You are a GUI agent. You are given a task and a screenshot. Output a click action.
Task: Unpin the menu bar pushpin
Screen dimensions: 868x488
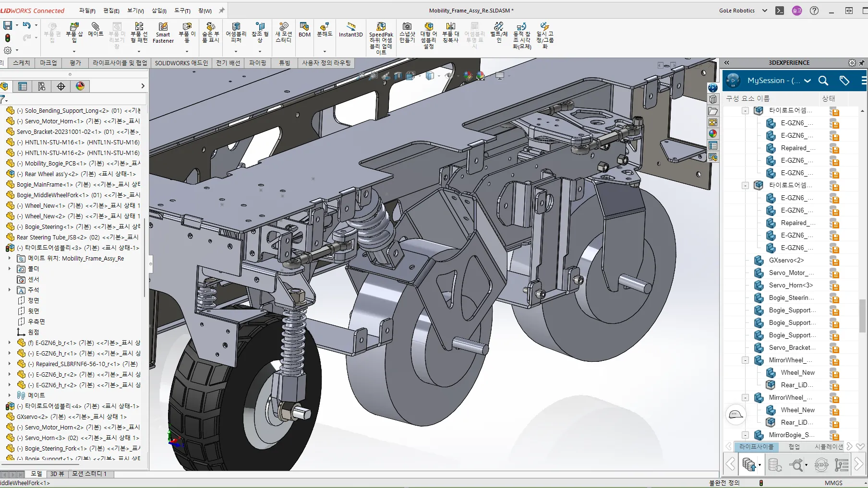point(221,10)
